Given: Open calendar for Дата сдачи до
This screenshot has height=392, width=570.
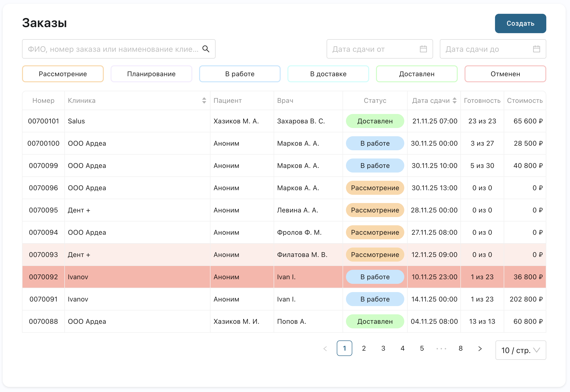Looking at the screenshot, I should tap(536, 49).
